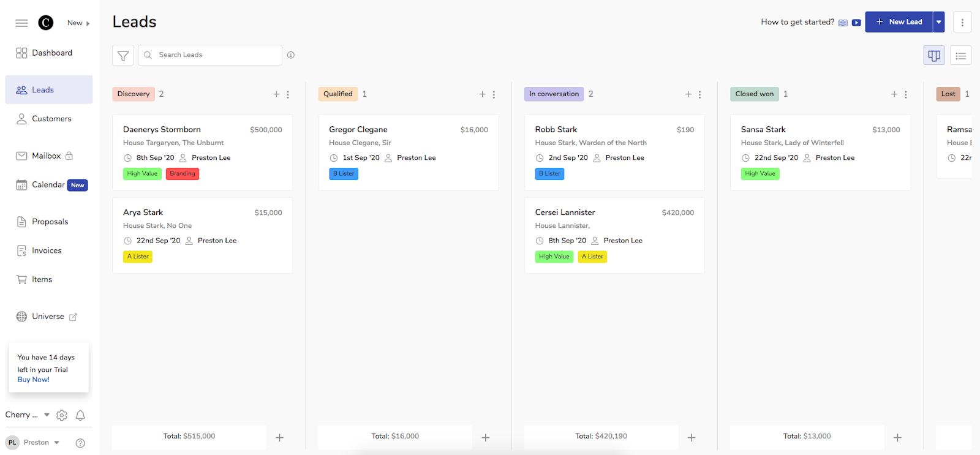
Task: Click the notifications bell icon
Action: click(80, 415)
